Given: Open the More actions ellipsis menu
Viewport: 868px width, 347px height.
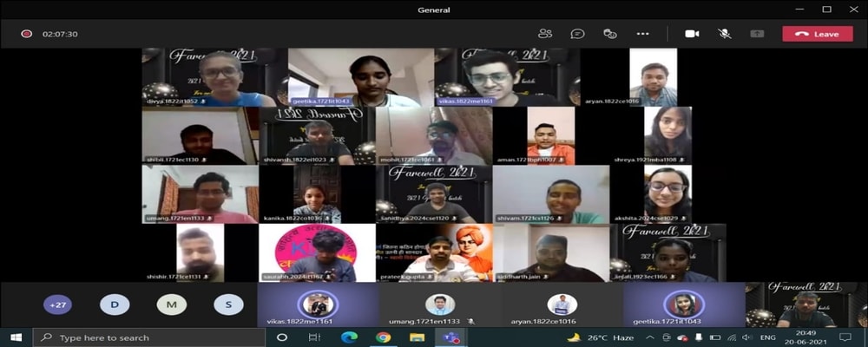Looking at the screenshot, I should [642, 34].
